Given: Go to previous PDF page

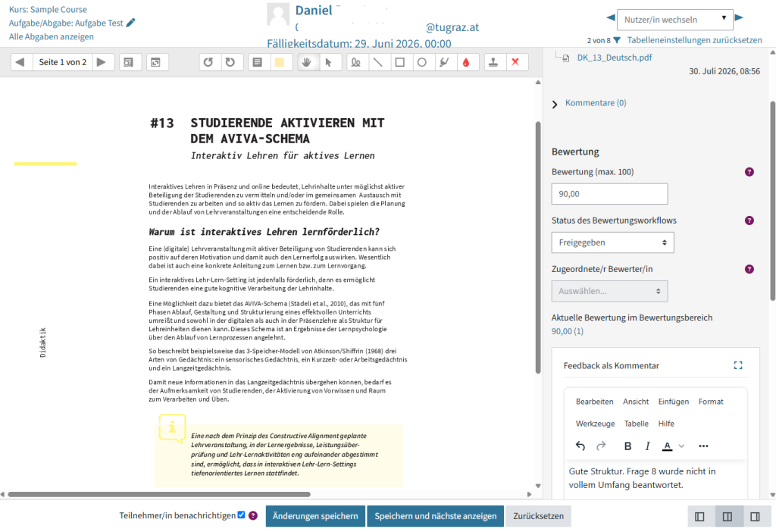Looking at the screenshot, I should click(20, 62).
